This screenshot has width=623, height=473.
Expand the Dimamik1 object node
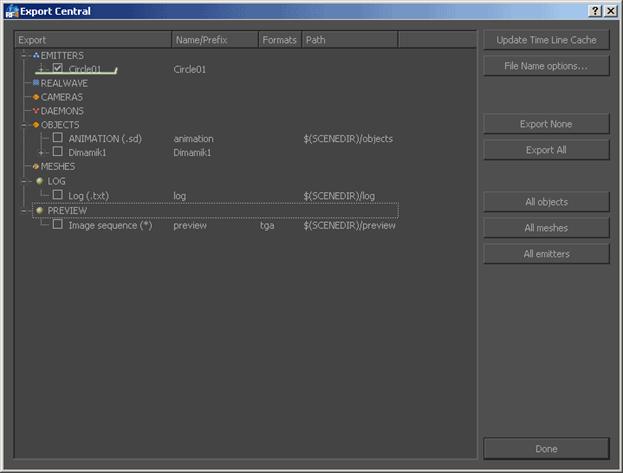pyautogui.click(x=41, y=152)
